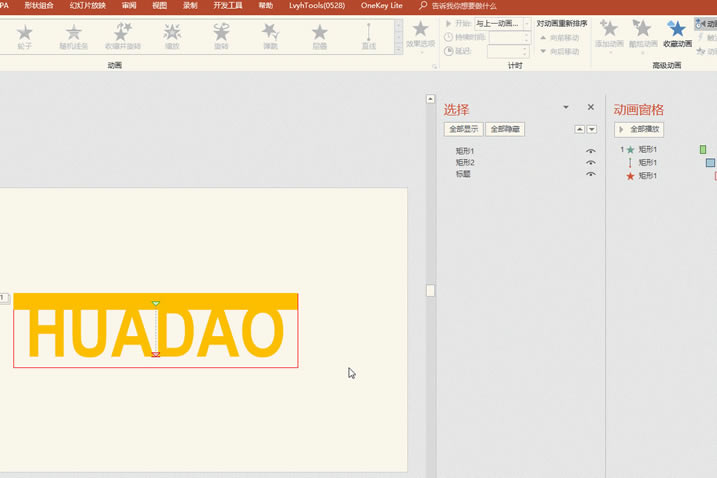
Task: Click the delay field spinner arrows
Action: pyautogui.click(x=524, y=51)
